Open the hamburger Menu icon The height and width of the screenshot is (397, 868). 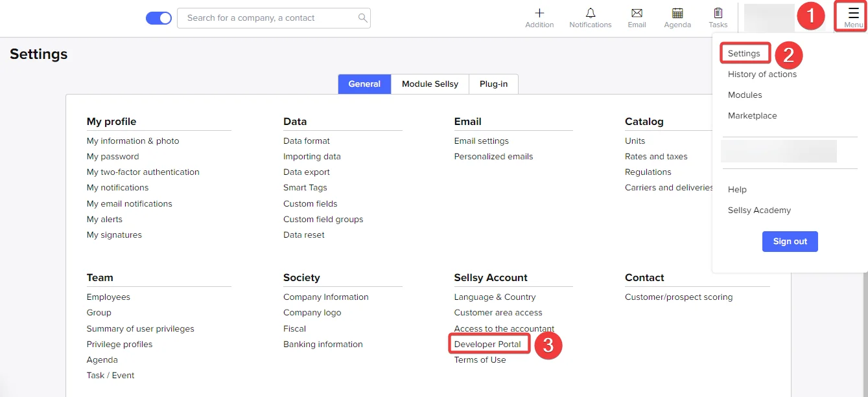pos(853,12)
